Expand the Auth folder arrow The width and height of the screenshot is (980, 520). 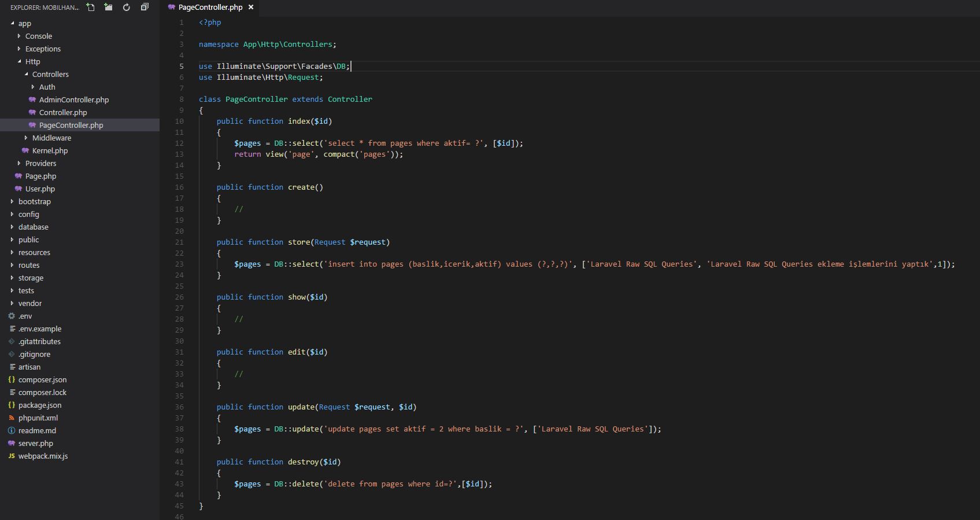click(33, 87)
